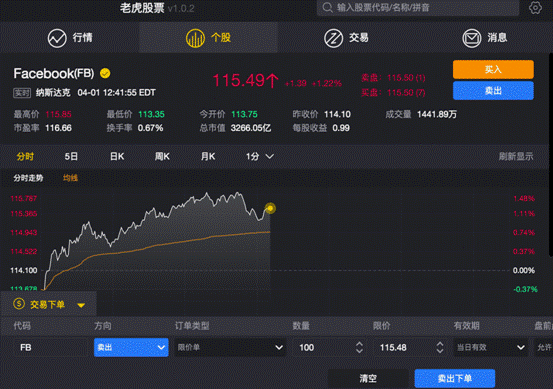Viewport: 553px width, 389px height.
Task: Click the 实时 real-time badge
Action: 22,93
